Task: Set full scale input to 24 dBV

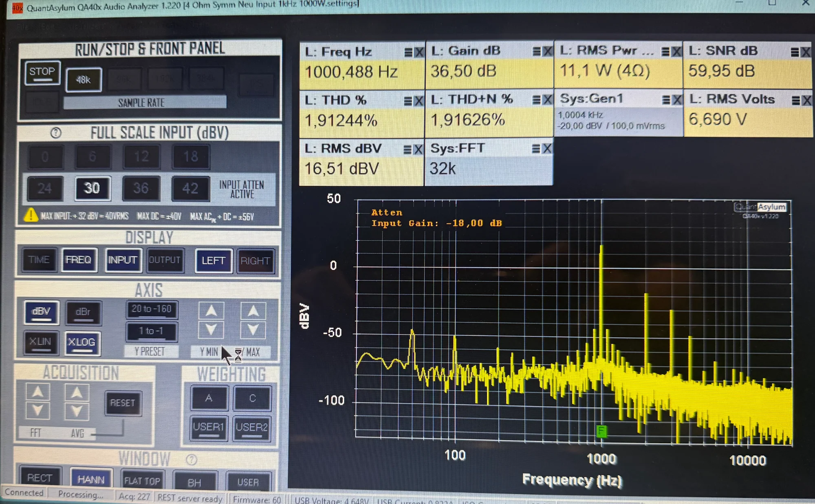Action: pos(45,188)
